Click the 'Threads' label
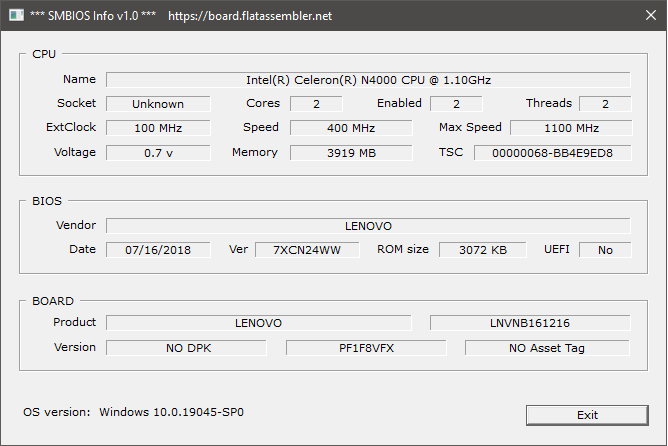The height and width of the screenshot is (446, 668). tap(549, 103)
